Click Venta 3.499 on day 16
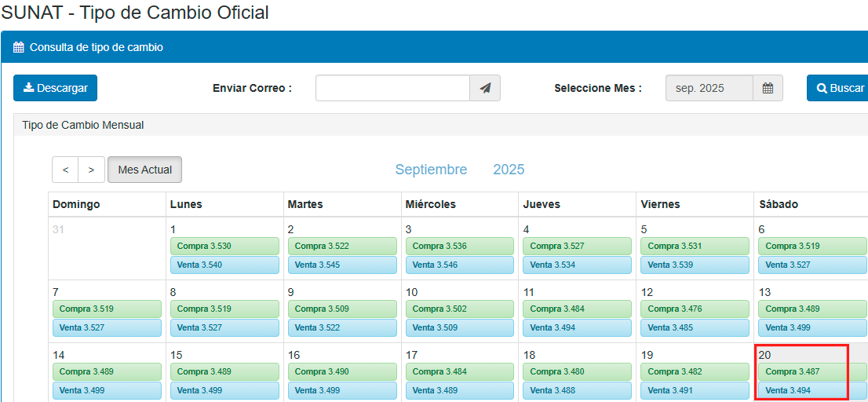The width and height of the screenshot is (868, 402). point(342,391)
